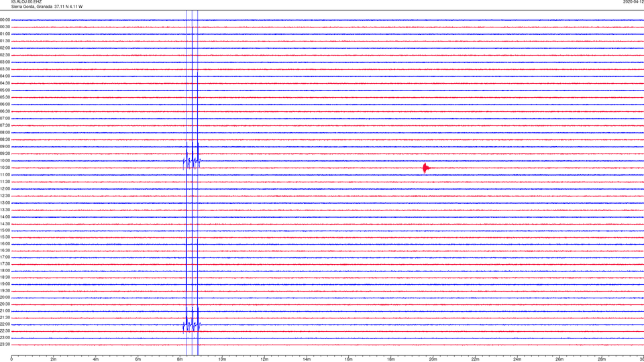This screenshot has height=362, width=644.
Task: Select the 16:00 row label
Action: [x=5, y=244]
